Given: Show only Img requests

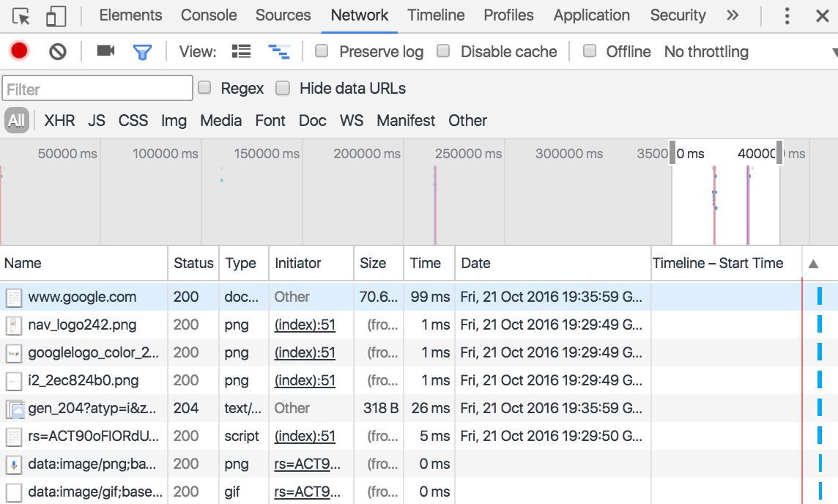Looking at the screenshot, I should click(x=174, y=121).
